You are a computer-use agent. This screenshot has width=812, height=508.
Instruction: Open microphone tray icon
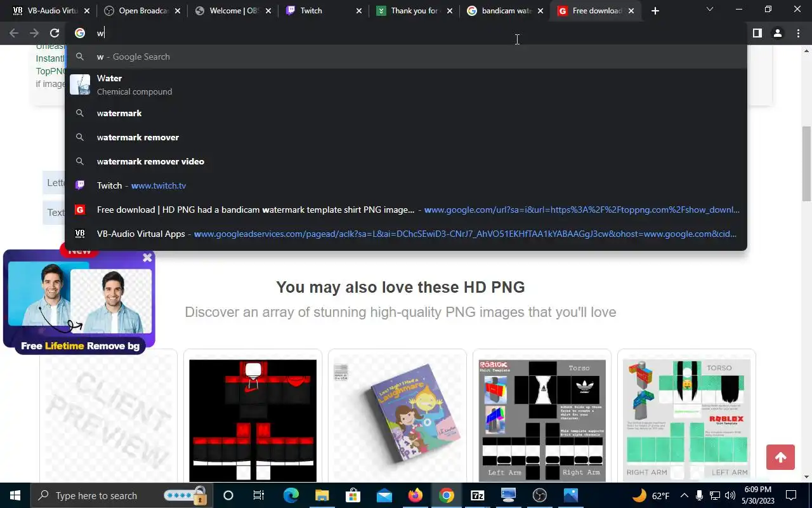click(x=699, y=495)
